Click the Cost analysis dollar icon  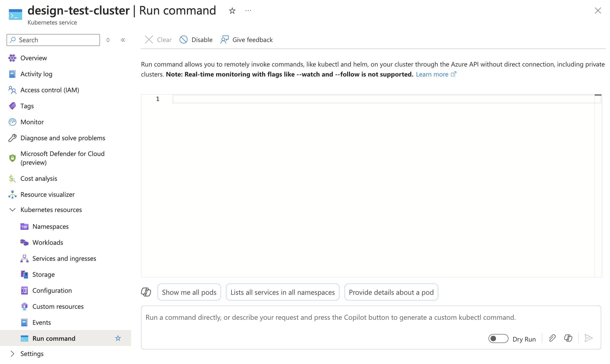[x=12, y=178]
